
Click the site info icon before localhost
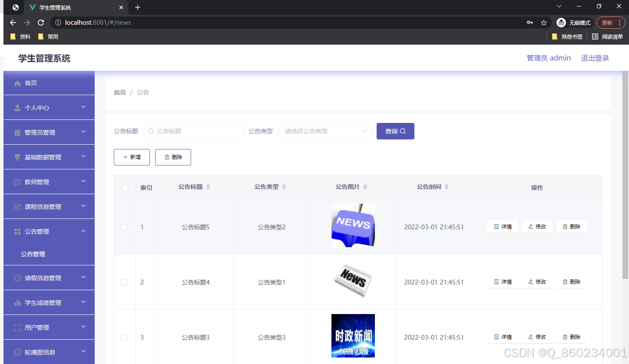(x=58, y=23)
